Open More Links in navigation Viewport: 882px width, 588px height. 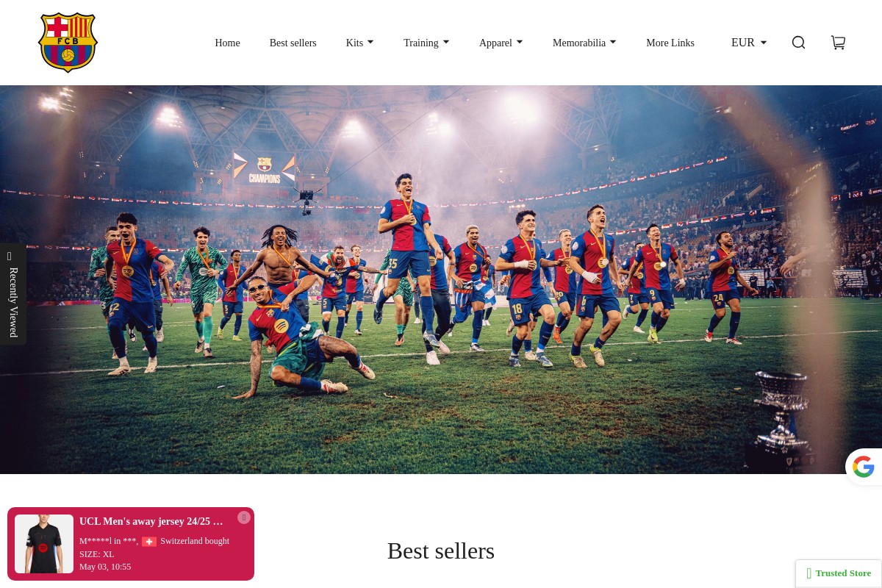pos(670,43)
